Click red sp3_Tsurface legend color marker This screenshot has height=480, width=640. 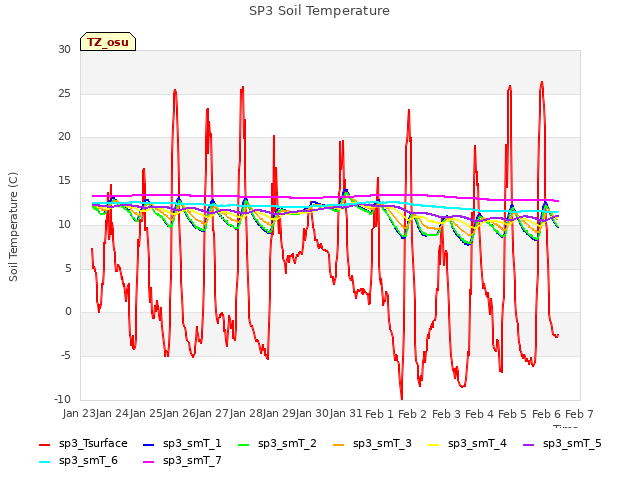coord(44,444)
